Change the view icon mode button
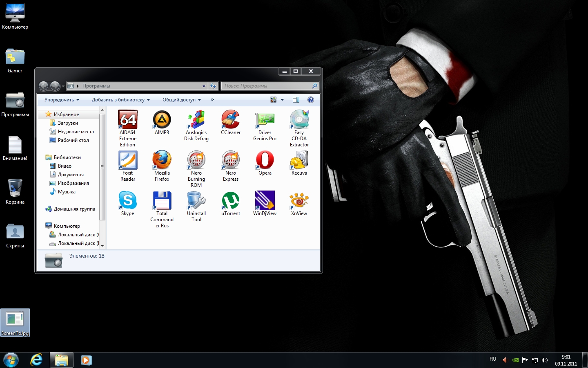The height and width of the screenshot is (368, 588). click(x=274, y=100)
